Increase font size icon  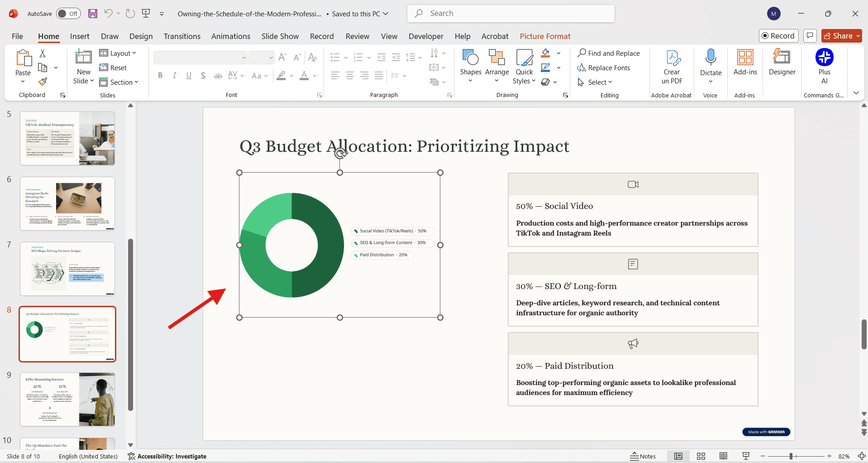282,57
